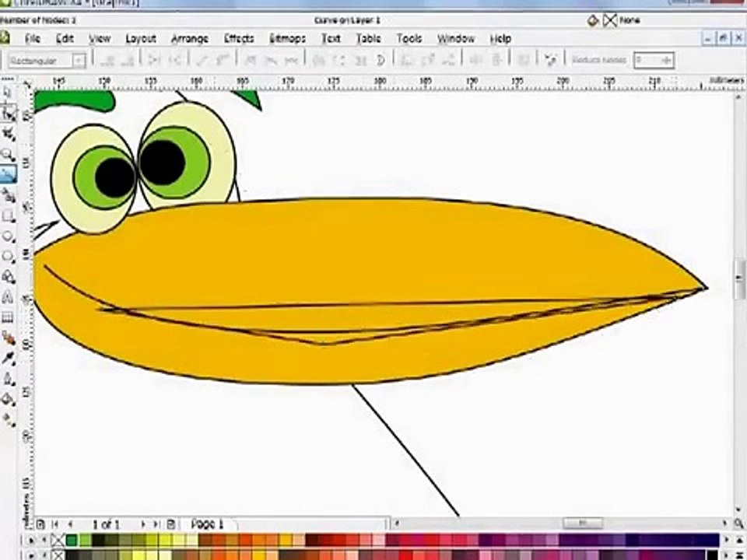Screen dimensions: 747x560
Task: Open the Fill tool flyout
Action: click(x=8, y=399)
